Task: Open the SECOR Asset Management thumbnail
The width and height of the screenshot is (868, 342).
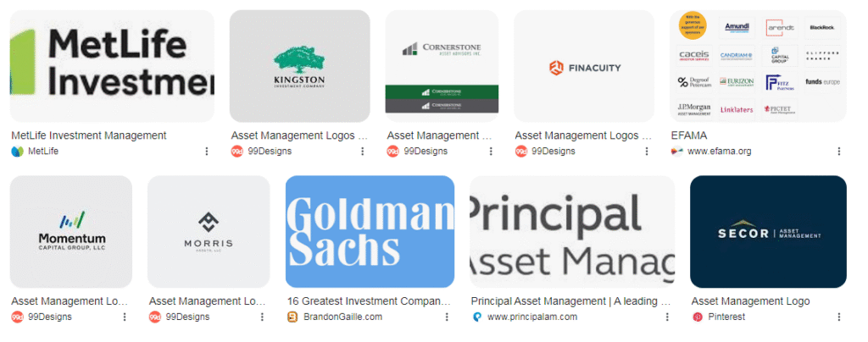Action: tap(768, 232)
